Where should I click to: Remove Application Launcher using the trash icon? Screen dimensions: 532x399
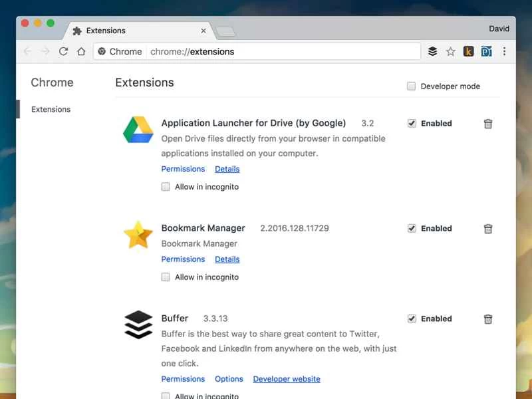point(487,123)
